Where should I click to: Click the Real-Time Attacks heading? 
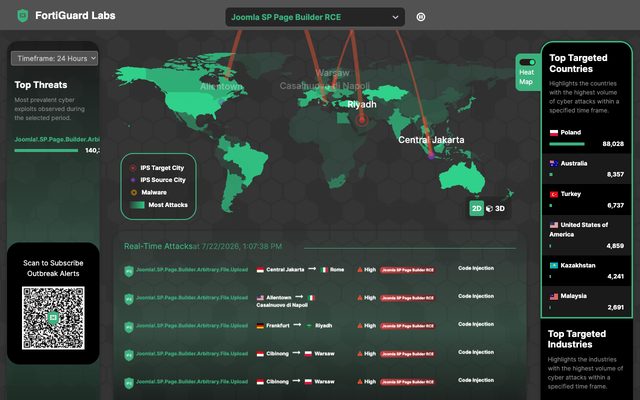[x=158, y=246]
